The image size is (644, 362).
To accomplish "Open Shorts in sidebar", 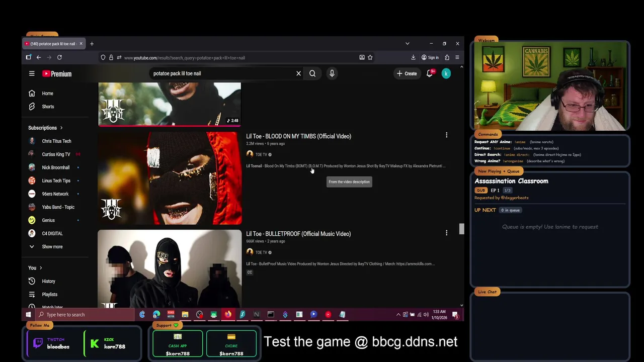I will (47, 107).
